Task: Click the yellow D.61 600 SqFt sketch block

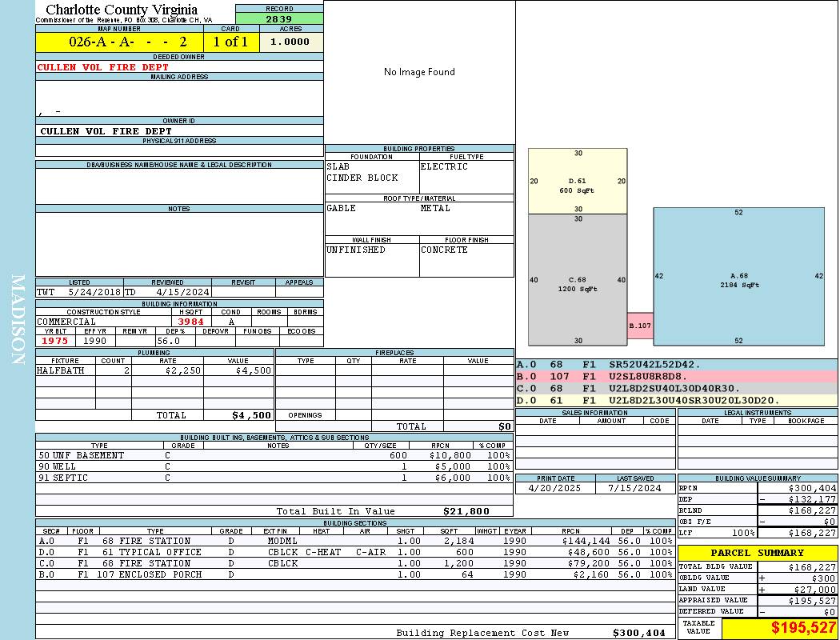Action: tap(578, 181)
